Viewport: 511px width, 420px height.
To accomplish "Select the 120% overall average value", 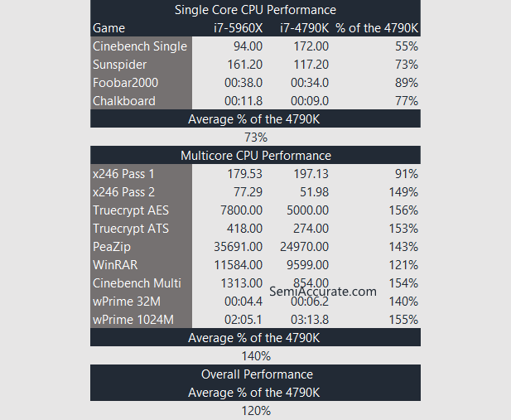I will tap(256, 411).
